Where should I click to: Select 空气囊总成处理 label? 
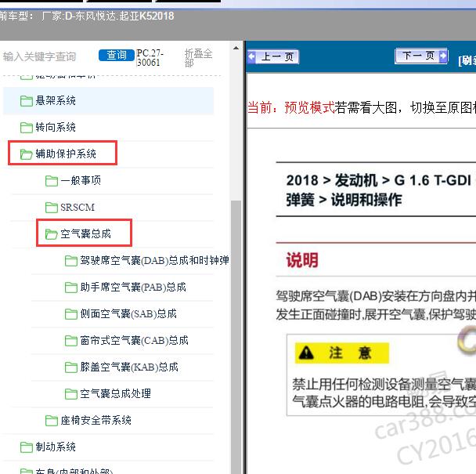[x=116, y=394]
